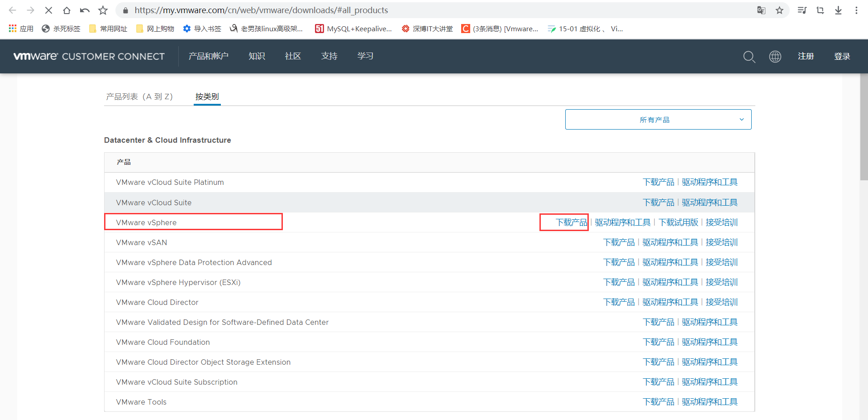Open the 杀死标签 bookmark
The width and height of the screenshot is (868, 420).
[61, 29]
